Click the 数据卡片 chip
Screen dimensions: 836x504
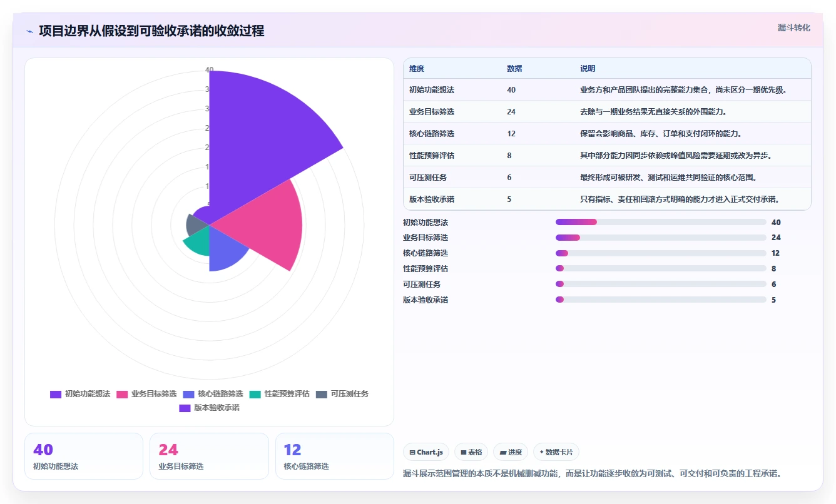click(556, 452)
